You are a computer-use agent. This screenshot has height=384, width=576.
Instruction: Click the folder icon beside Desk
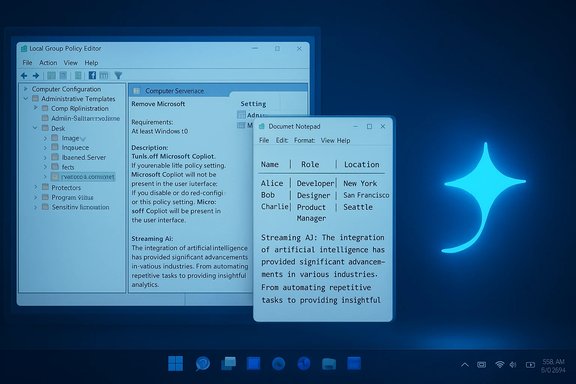tap(45, 128)
